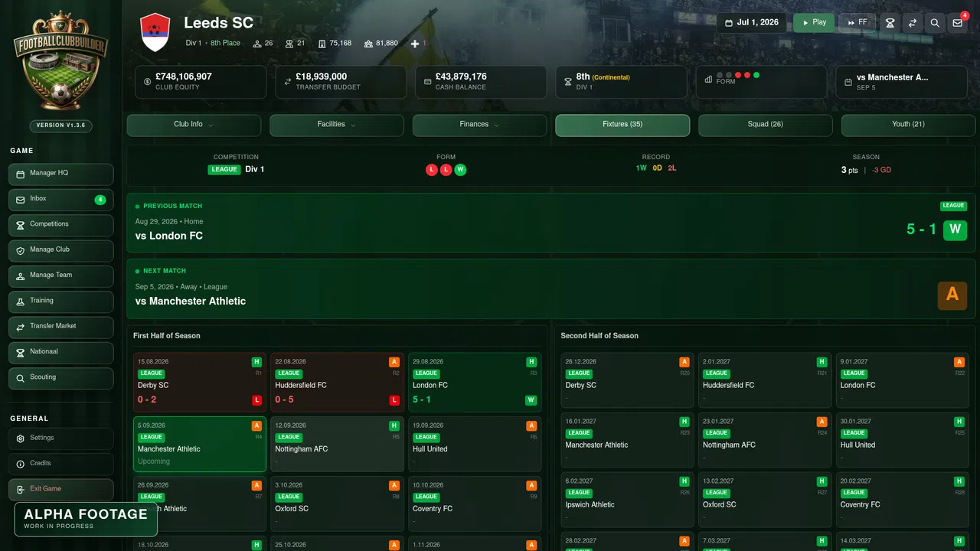Image resolution: width=980 pixels, height=551 pixels.
Task: Click the Credits info icon
Action: click(21, 464)
